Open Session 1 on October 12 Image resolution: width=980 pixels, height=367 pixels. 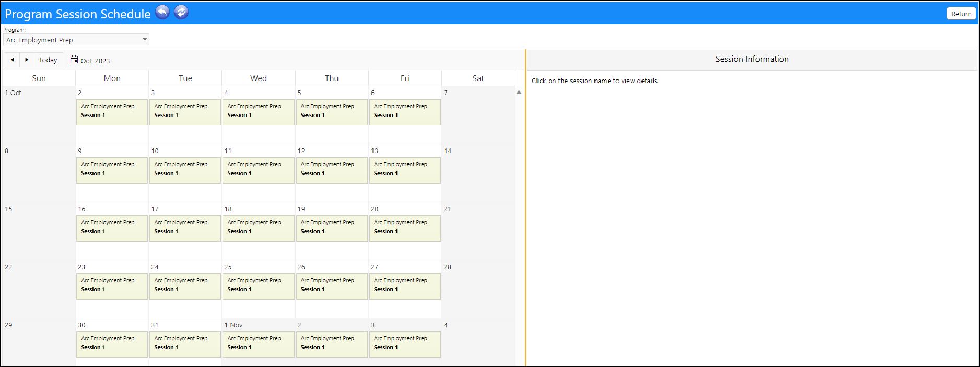click(332, 170)
